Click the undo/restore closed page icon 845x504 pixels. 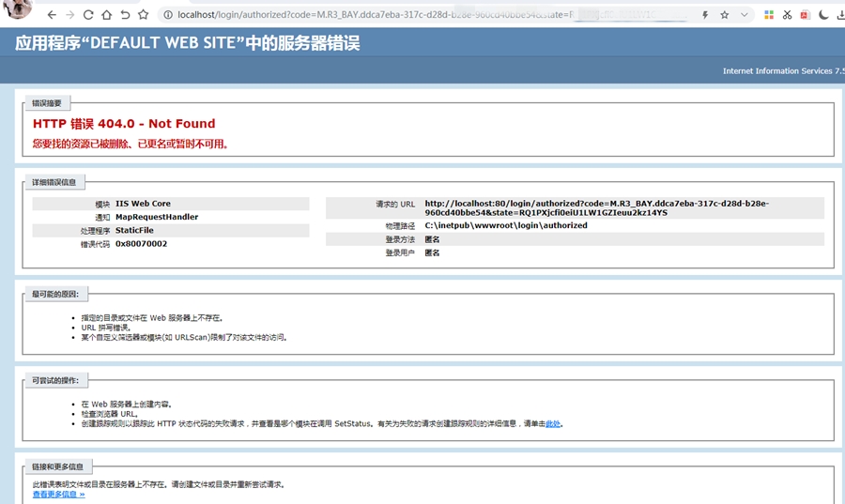[x=125, y=15]
